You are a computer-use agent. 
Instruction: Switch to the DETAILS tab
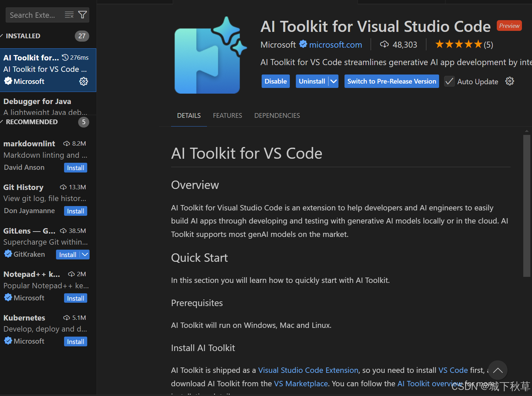click(189, 115)
